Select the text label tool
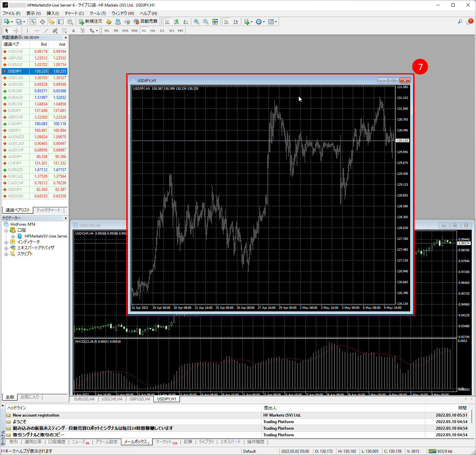Image resolution: width=476 pixels, height=455 pixels. click(x=73, y=31)
